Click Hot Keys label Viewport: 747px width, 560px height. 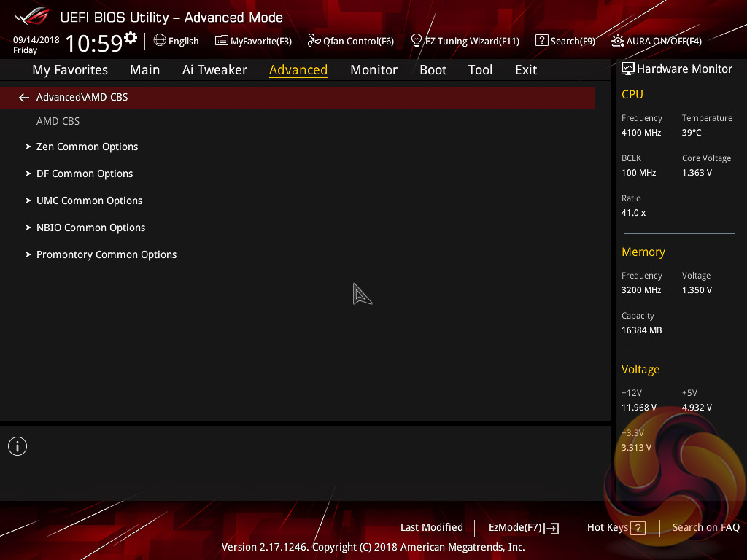[608, 528]
